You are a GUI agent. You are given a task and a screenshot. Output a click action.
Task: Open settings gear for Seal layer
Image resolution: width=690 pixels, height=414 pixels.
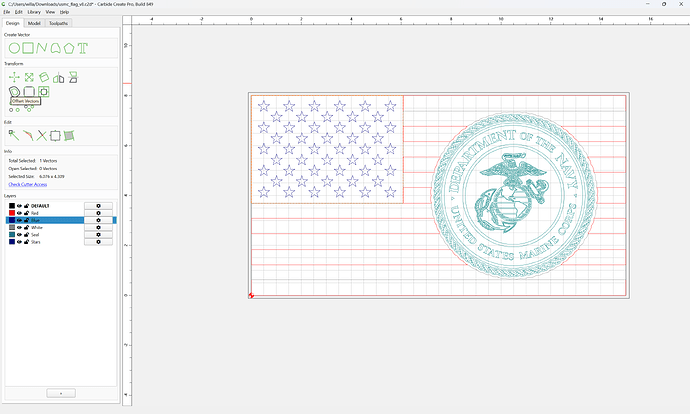(x=98, y=234)
